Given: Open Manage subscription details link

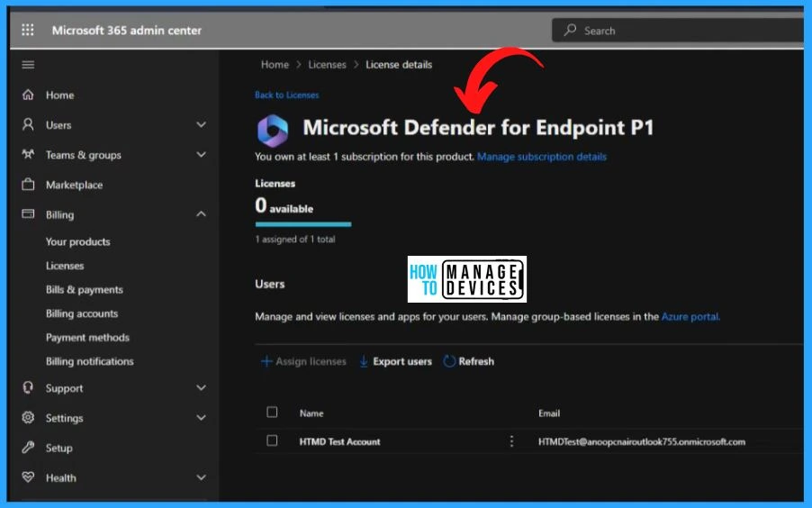Looking at the screenshot, I should tap(542, 157).
